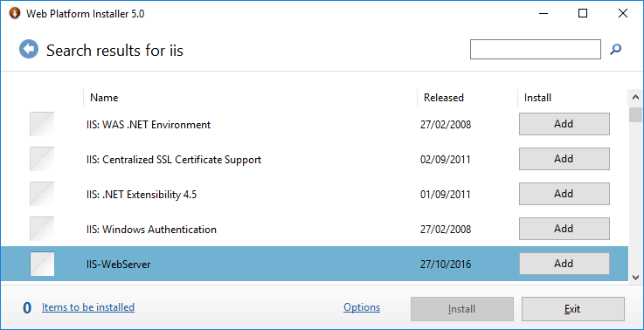Sort by the Name column header

pyautogui.click(x=250, y=98)
